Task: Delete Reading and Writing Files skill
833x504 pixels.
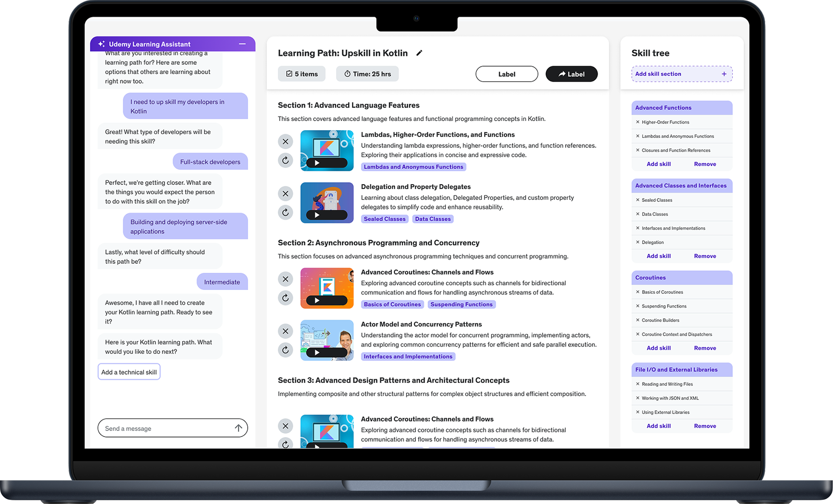Action: 638,384
